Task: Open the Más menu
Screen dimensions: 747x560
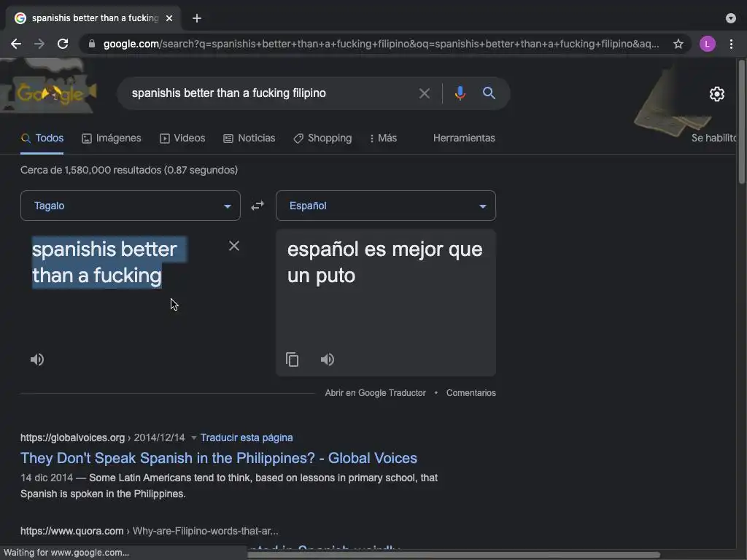Action: pyautogui.click(x=384, y=138)
